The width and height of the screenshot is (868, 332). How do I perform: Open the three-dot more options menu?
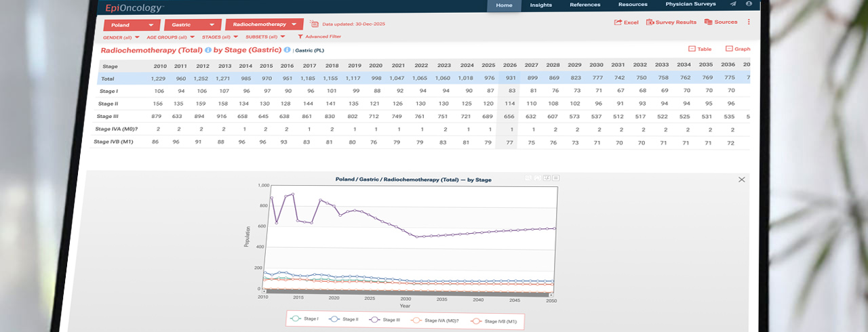(749, 22)
